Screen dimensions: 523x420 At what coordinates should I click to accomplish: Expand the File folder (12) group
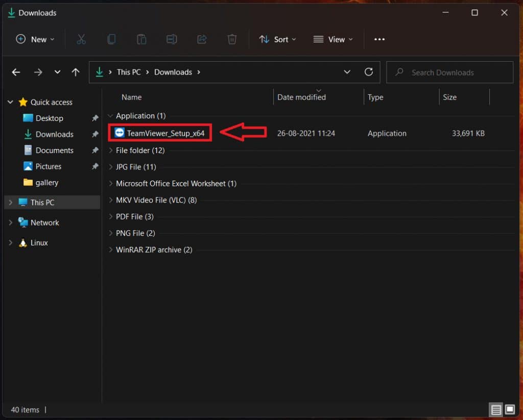coord(110,151)
